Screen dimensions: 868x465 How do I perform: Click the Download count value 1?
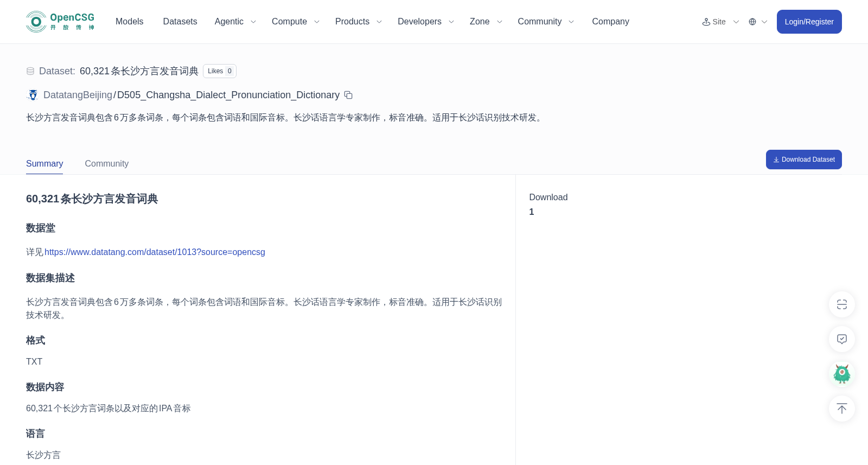click(532, 212)
